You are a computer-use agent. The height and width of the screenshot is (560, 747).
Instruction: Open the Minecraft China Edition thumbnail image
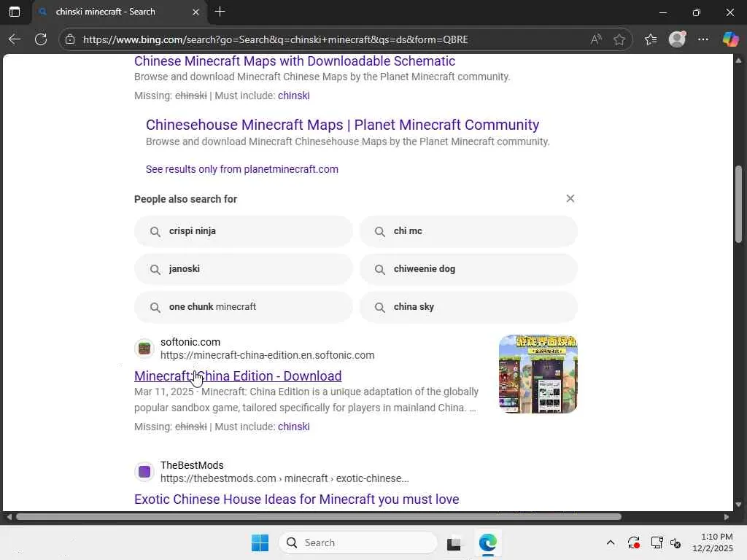pyautogui.click(x=538, y=374)
